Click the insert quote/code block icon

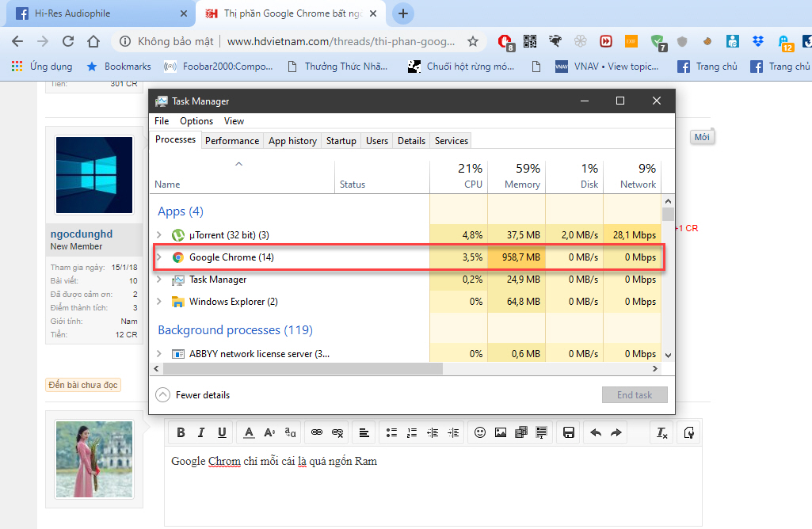click(542, 432)
